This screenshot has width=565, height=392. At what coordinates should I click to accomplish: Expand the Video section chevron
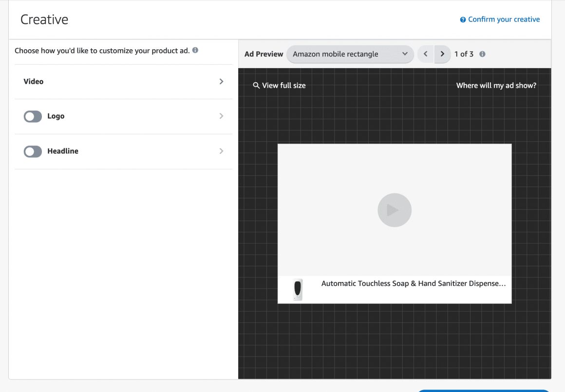point(221,81)
